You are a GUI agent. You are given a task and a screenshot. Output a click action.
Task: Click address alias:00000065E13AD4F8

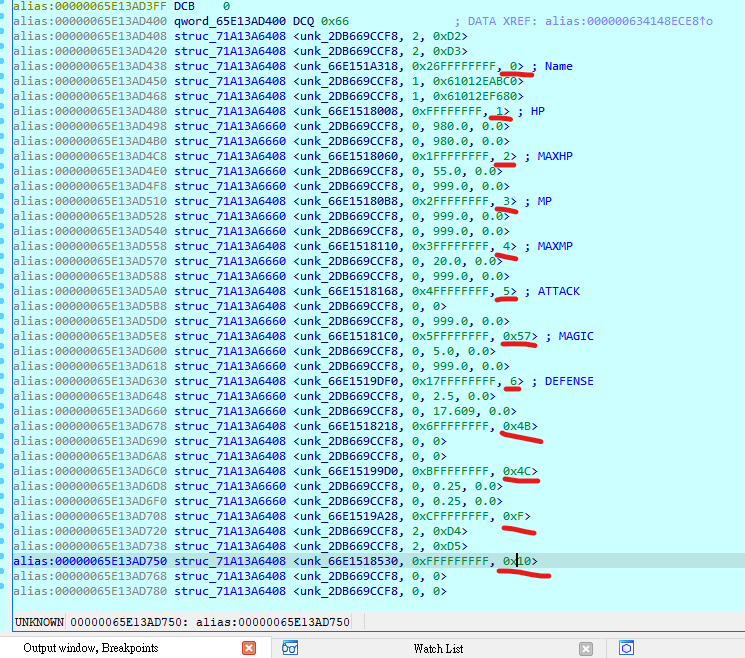coord(90,186)
